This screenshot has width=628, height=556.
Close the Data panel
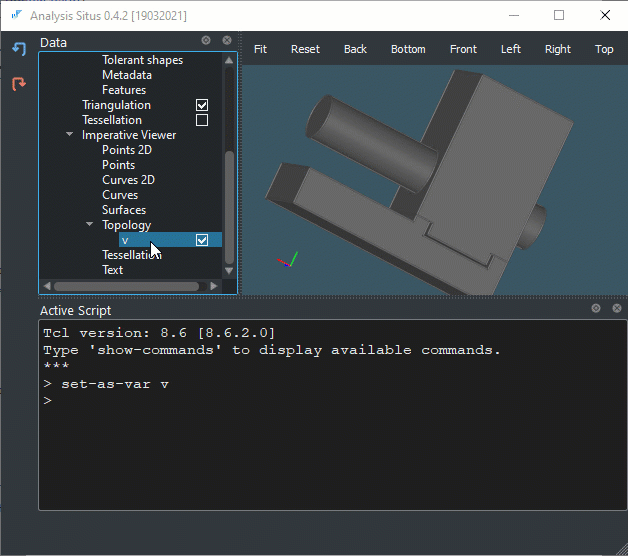click(227, 40)
